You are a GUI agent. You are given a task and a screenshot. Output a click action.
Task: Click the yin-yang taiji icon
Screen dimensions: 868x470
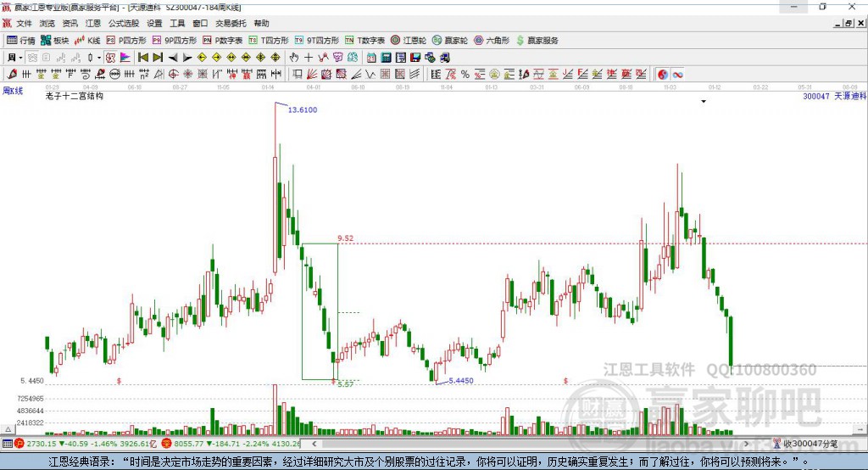point(663,75)
